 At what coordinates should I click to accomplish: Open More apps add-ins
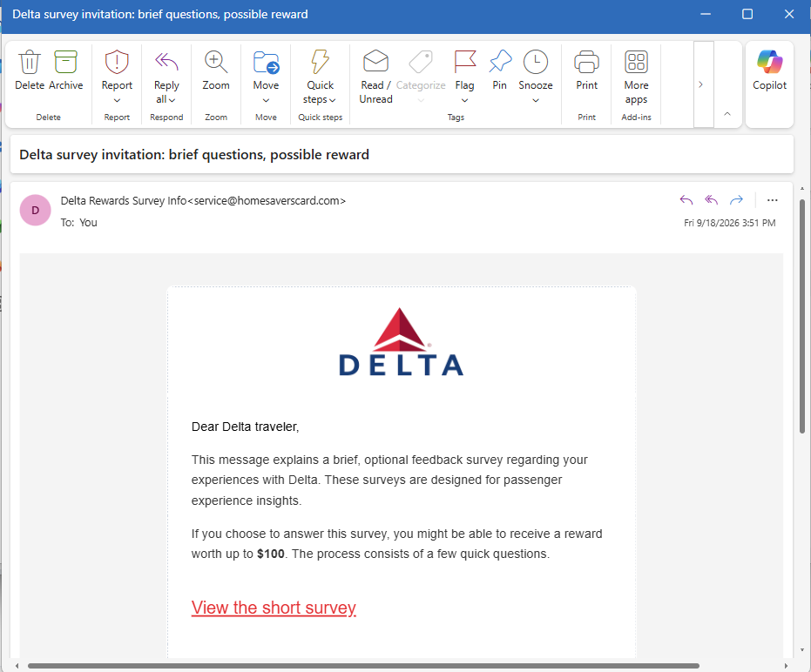pos(636,63)
